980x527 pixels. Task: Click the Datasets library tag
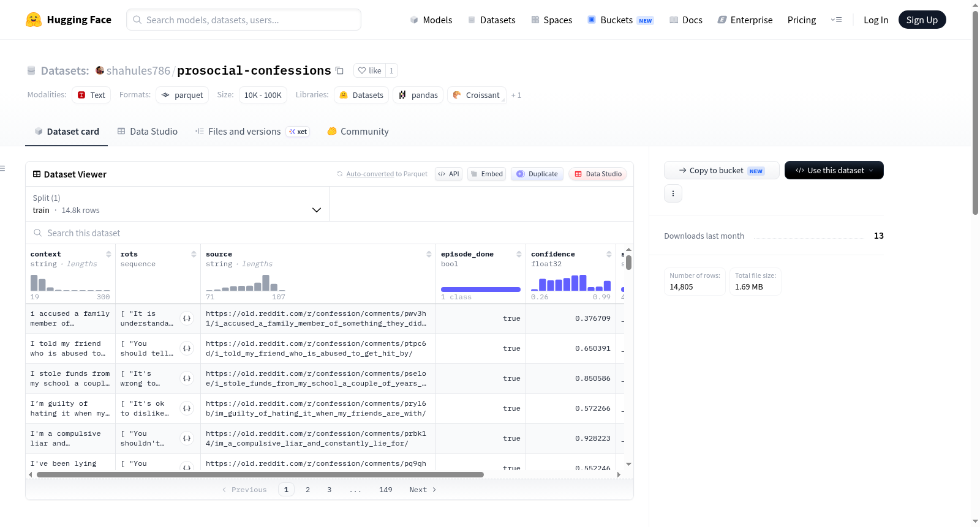[361, 95]
